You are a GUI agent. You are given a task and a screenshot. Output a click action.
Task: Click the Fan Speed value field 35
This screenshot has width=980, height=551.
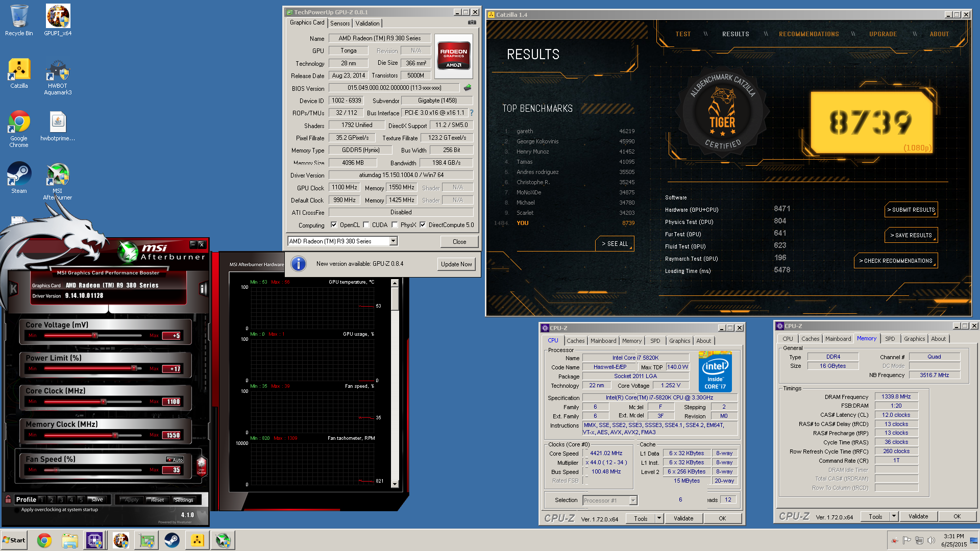tap(172, 470)
